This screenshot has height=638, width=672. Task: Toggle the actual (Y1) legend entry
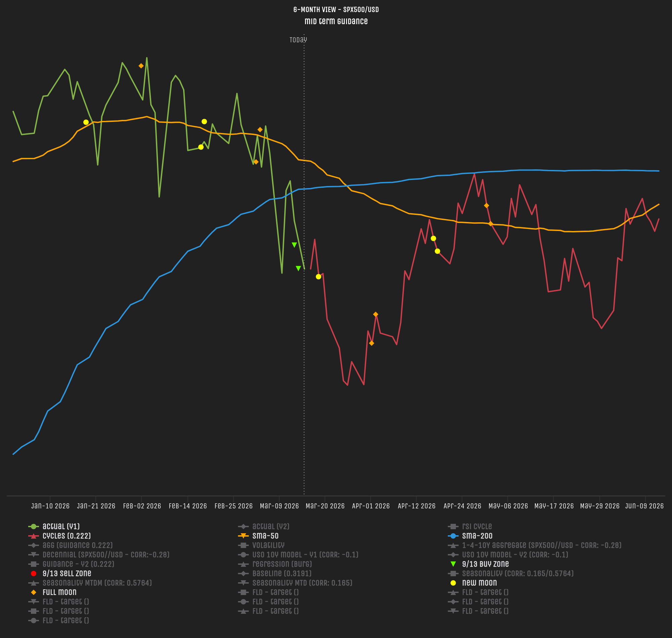pyautogui.click(x=61, y=527)
